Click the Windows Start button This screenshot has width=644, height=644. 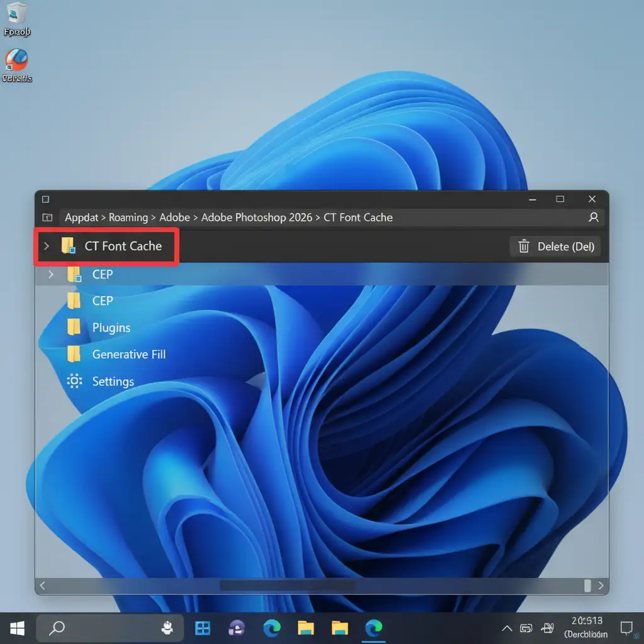(17, 628)
